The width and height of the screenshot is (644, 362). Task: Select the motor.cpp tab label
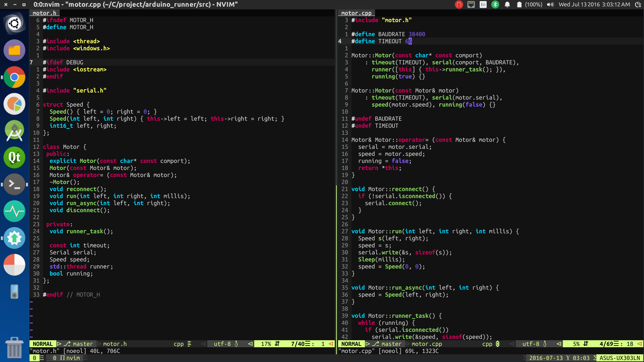[356, 13]
